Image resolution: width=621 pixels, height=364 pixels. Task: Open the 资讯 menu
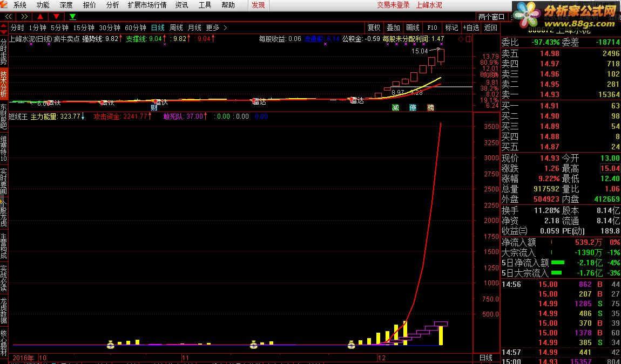pos(181,5)
